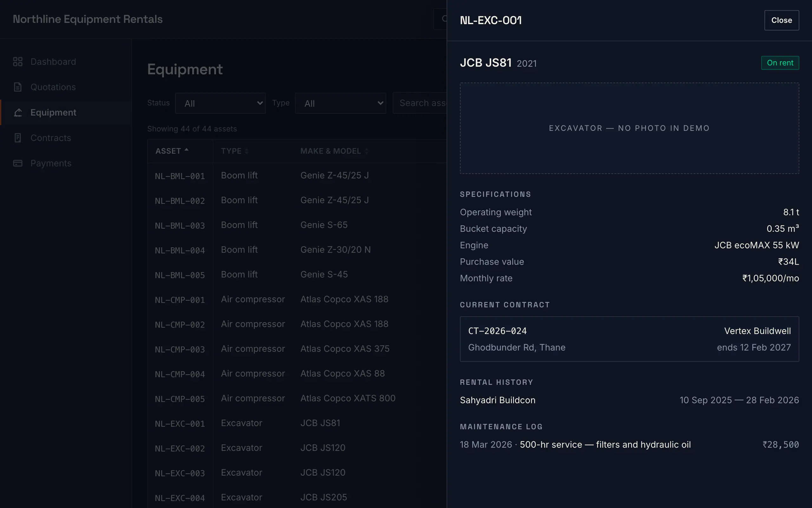This screenshot has width=812, height=508.
Task: Click the Contracts icon in sidebar
Action: coord(18,138)
